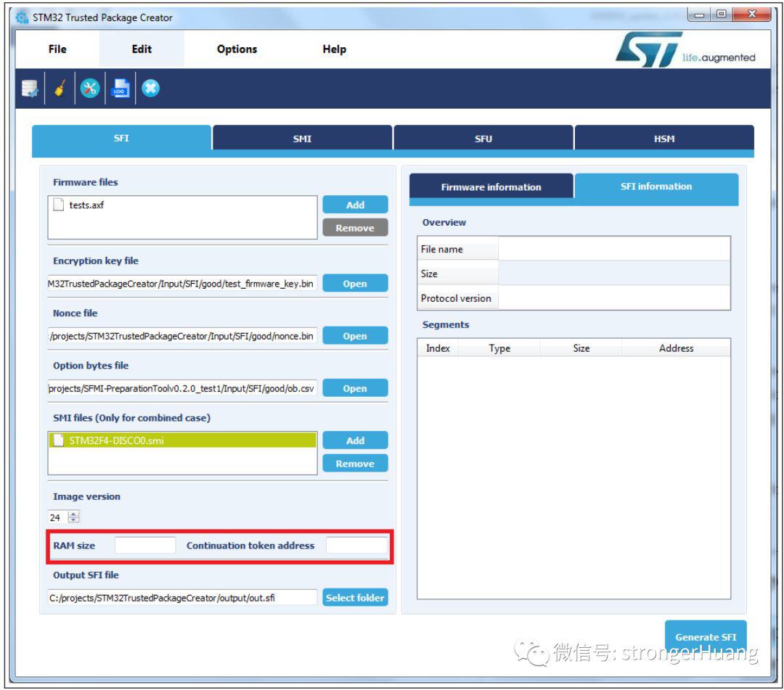Add an SMI file
The width and height of the screenshot is (784, 690).
(x=355, y=440)
